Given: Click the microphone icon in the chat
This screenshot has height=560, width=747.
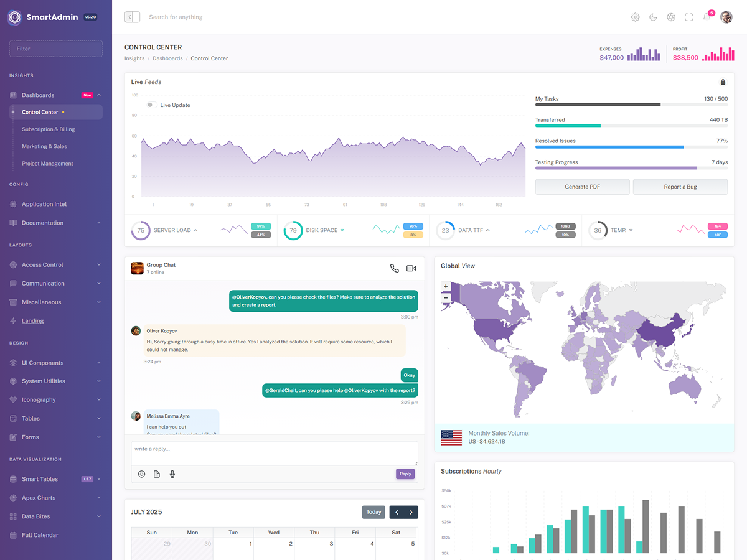Looking at the screenshot, I should coord(172,474).
